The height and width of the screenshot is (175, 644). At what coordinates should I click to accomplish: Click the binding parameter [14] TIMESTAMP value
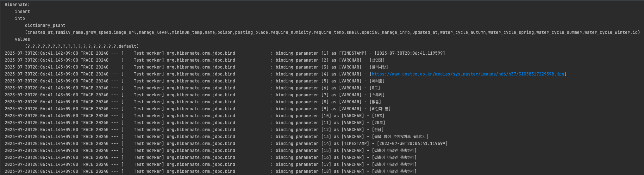click(x=412, y=144)
